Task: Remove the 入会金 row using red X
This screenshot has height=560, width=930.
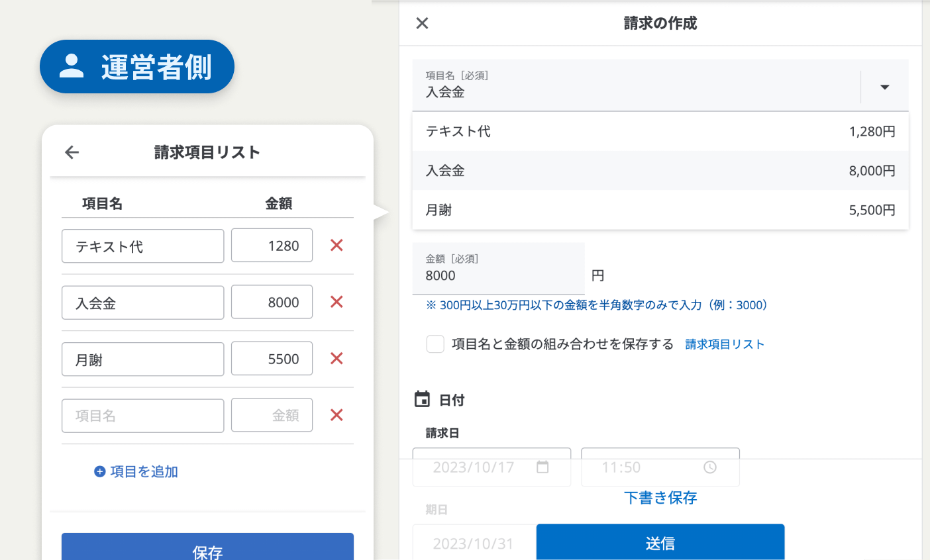Action: [336, 302]
